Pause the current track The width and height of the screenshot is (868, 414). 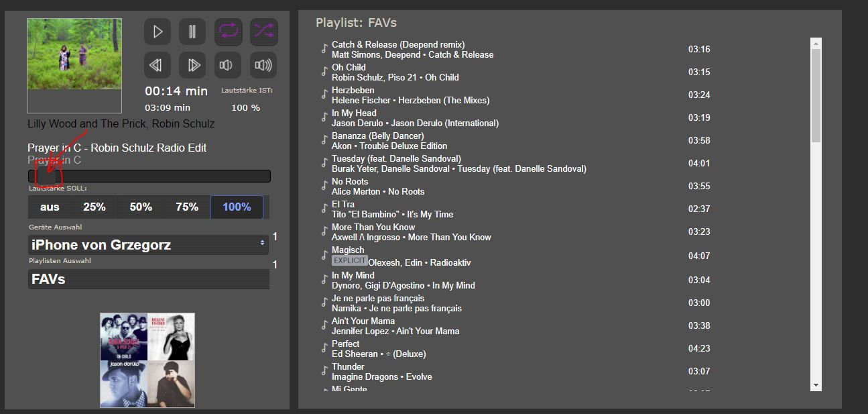pyautogui.click(x=192, y=32)
